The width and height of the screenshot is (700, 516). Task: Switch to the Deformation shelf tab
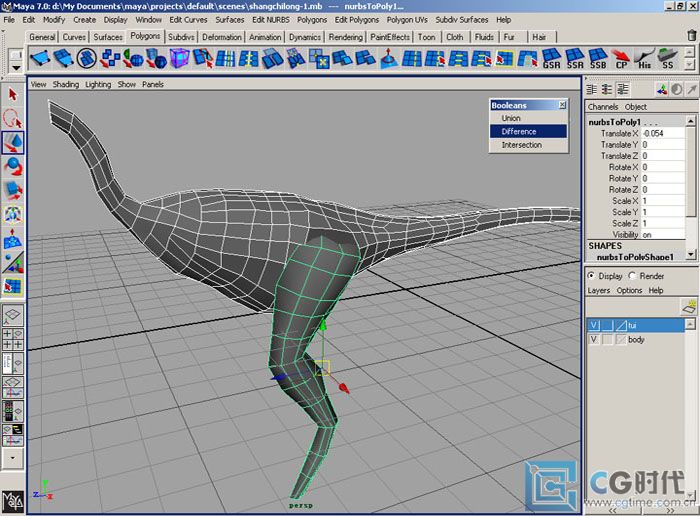pos(221,37)
